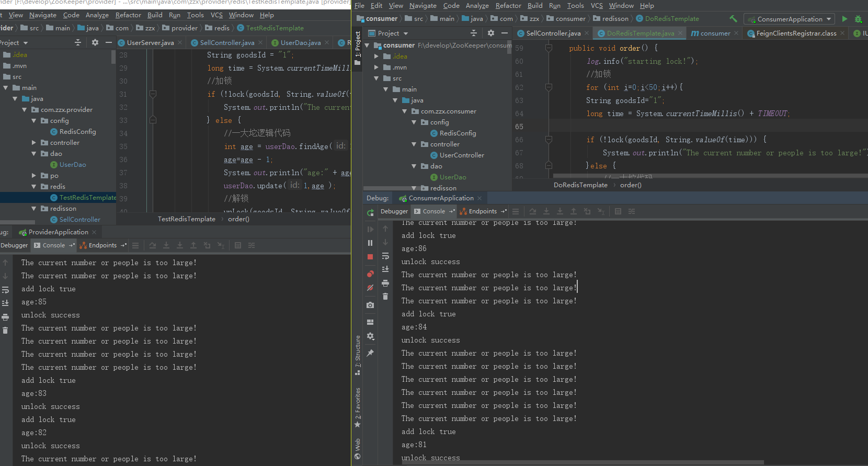Viewport: 868px width, 466px height.
Task: Open consumer Project panel settings gear
Action: [490, 33]
